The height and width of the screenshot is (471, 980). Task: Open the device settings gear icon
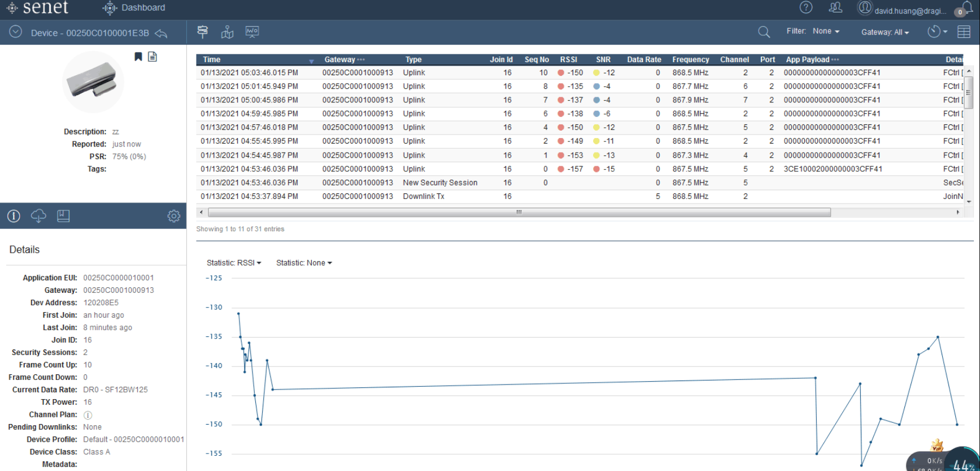click(x=174, y=216)
